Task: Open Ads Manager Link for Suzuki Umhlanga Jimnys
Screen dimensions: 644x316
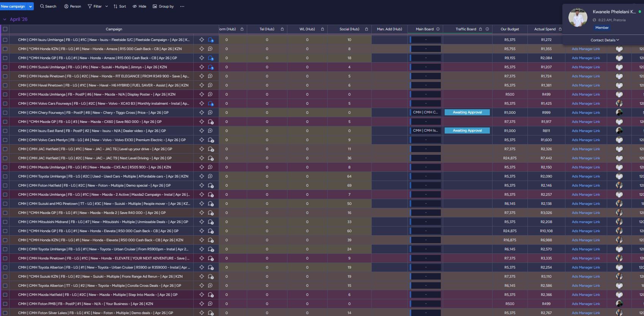Action: click(586, 67)
